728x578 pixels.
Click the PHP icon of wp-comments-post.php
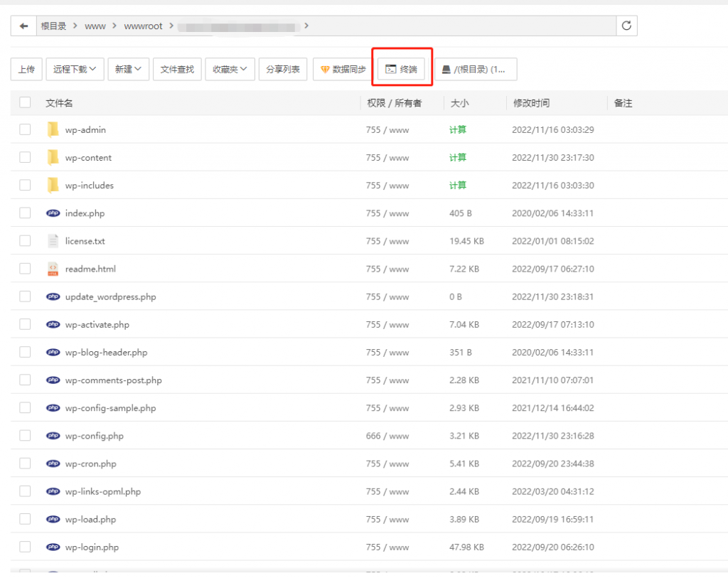click(53, 380)
